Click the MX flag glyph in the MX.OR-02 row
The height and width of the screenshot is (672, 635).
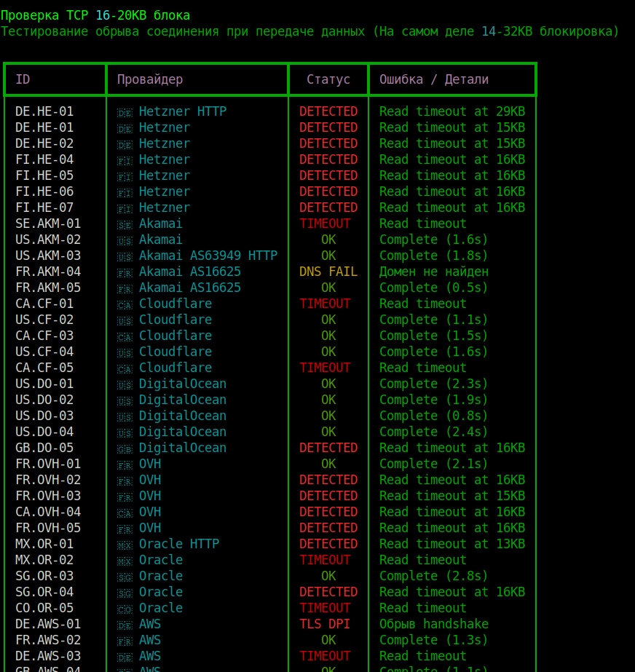(x=125, y=561)
